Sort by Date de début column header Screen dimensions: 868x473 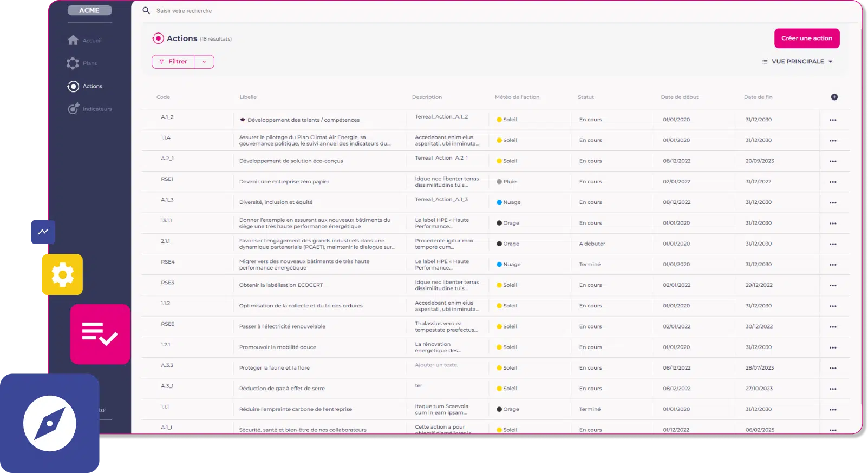point(680,97)
